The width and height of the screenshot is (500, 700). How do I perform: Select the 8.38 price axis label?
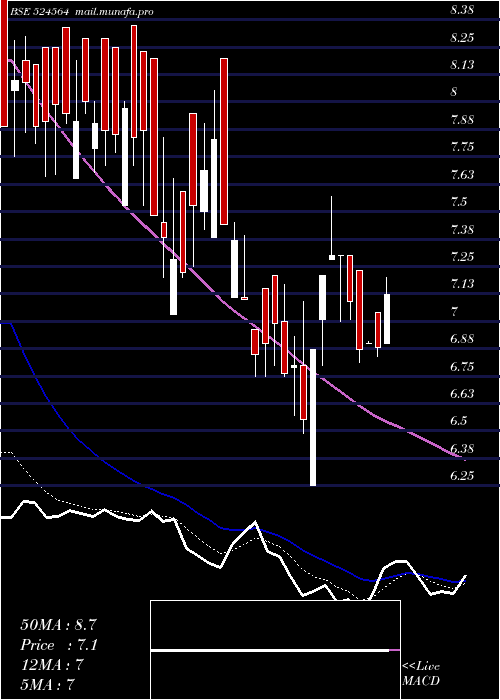tap(462, 11)
